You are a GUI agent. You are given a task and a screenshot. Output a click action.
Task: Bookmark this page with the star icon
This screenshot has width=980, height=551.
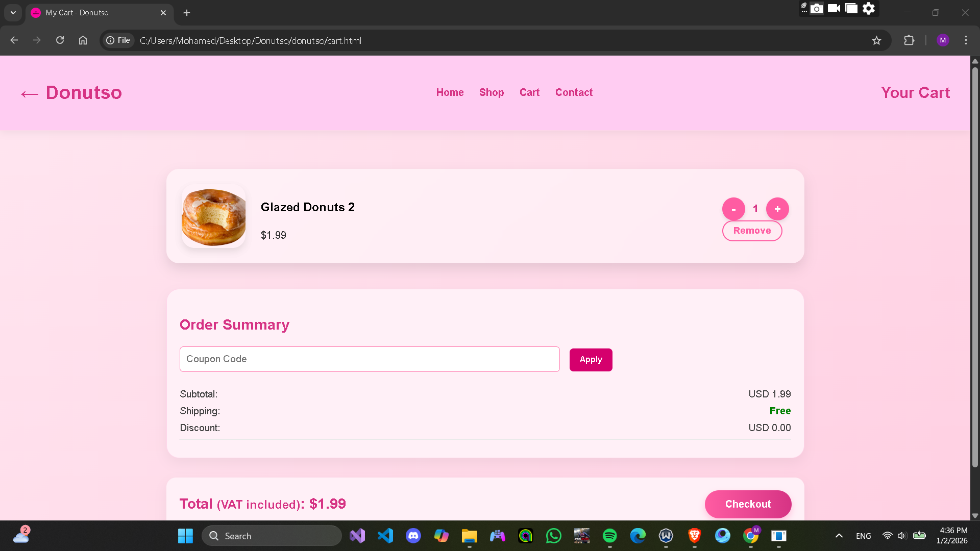pos(877,40)
